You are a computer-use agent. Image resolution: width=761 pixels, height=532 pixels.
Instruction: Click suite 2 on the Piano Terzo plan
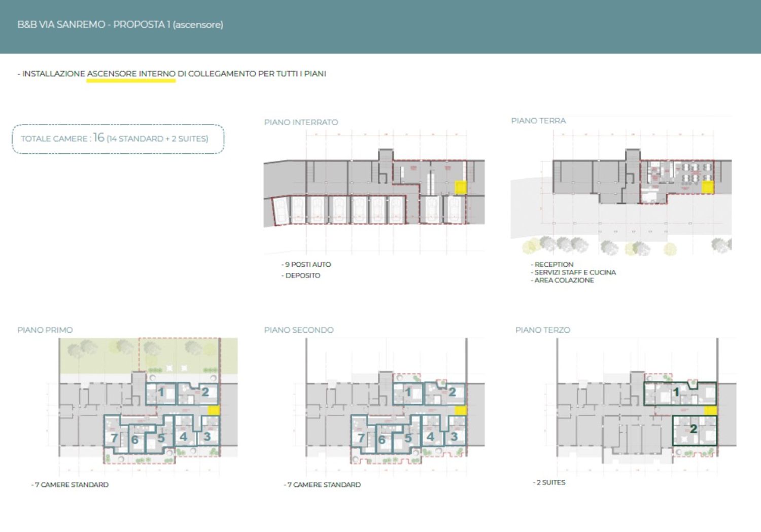tap(694, 430)
